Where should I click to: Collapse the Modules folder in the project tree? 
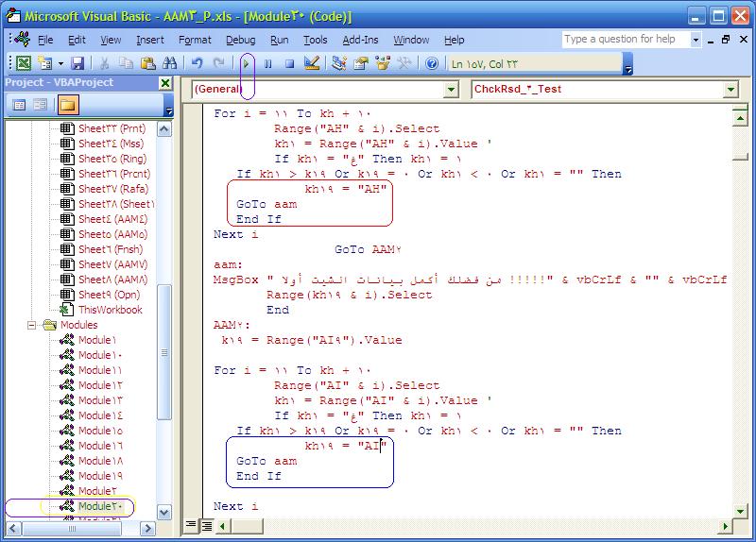(32, 325)
